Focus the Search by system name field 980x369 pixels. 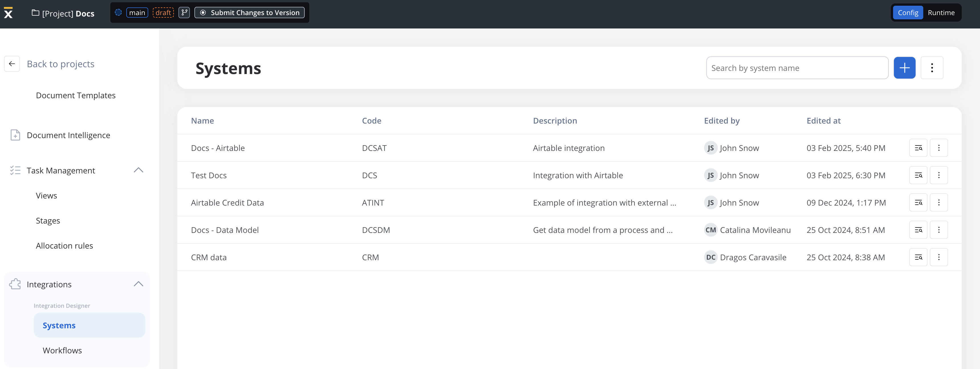(x=797, y=68)
